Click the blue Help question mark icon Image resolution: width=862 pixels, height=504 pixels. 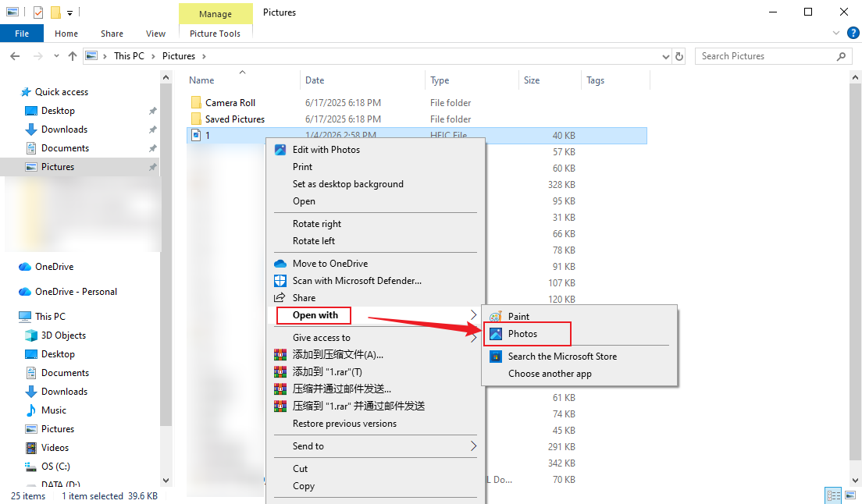click(853, 33)
